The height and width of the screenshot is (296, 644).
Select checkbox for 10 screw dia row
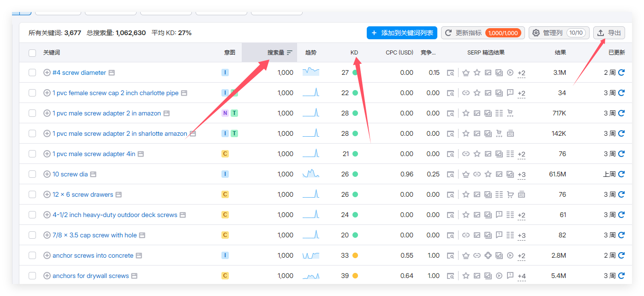click(32, 174)
